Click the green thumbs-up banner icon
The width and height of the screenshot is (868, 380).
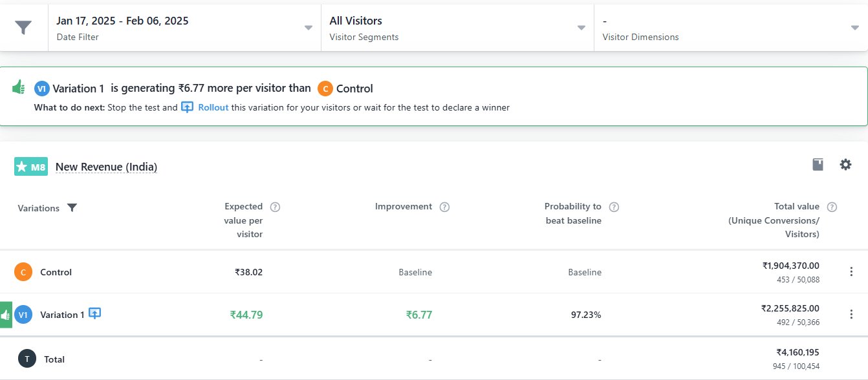pos(19,87)
